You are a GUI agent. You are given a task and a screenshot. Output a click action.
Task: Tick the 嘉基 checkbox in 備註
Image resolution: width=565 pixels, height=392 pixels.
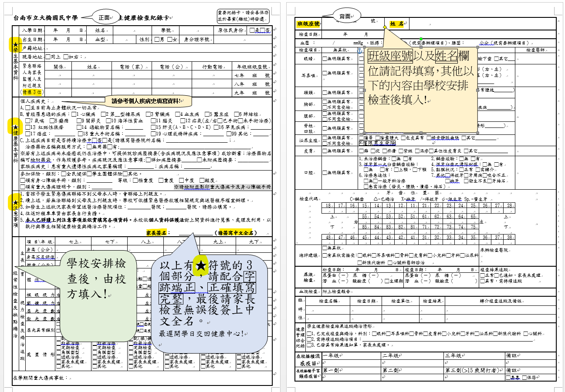tap(508, 377)
